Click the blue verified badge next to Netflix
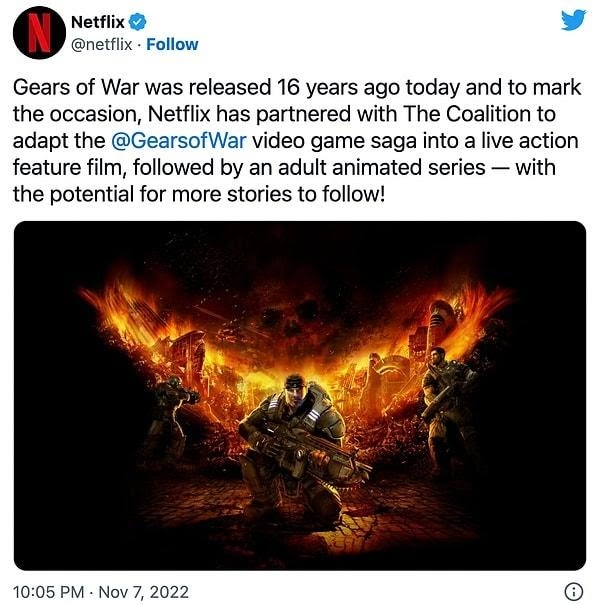 click(x=137, y=22)
